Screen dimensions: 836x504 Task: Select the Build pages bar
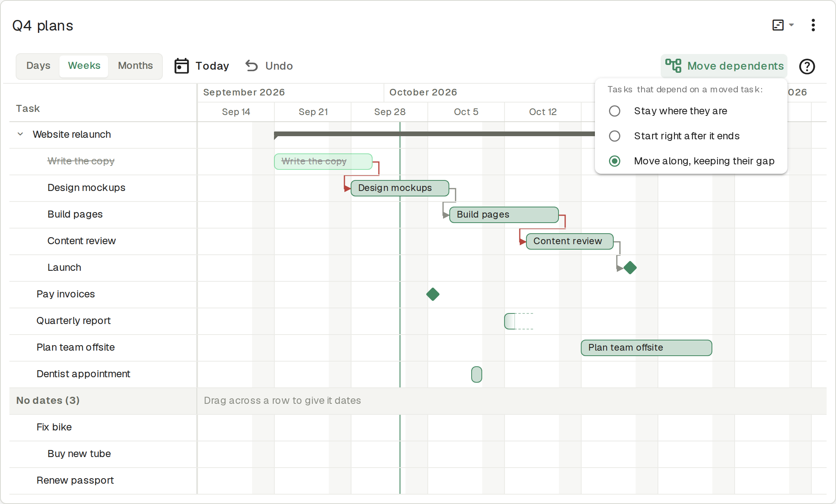coord(504,215)
